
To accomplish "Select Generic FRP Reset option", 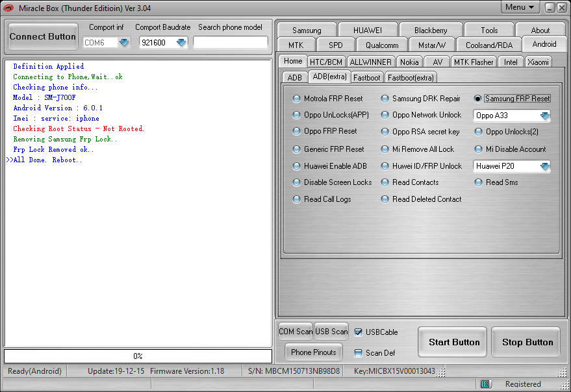I will (296, 149).
